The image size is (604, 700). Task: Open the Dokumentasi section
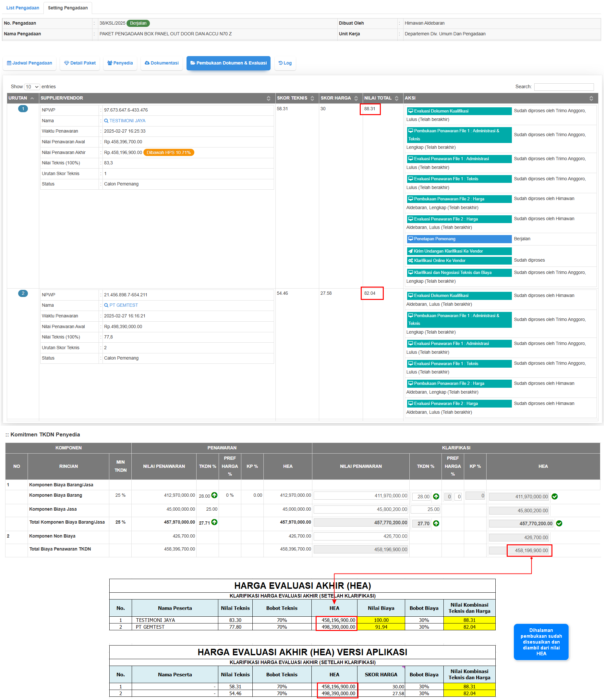point(162,63)
